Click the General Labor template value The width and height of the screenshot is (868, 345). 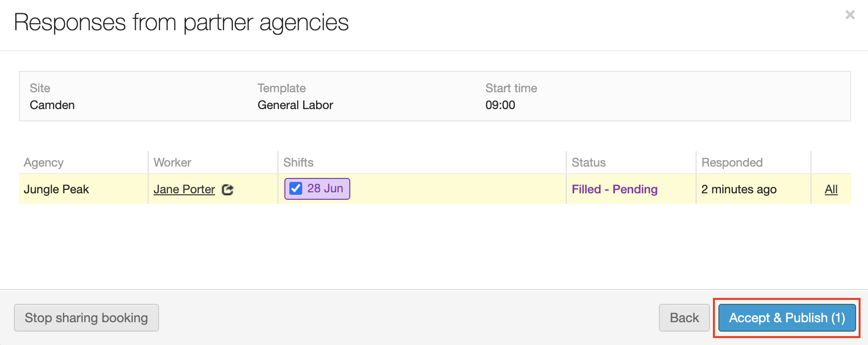pos(295,105)
